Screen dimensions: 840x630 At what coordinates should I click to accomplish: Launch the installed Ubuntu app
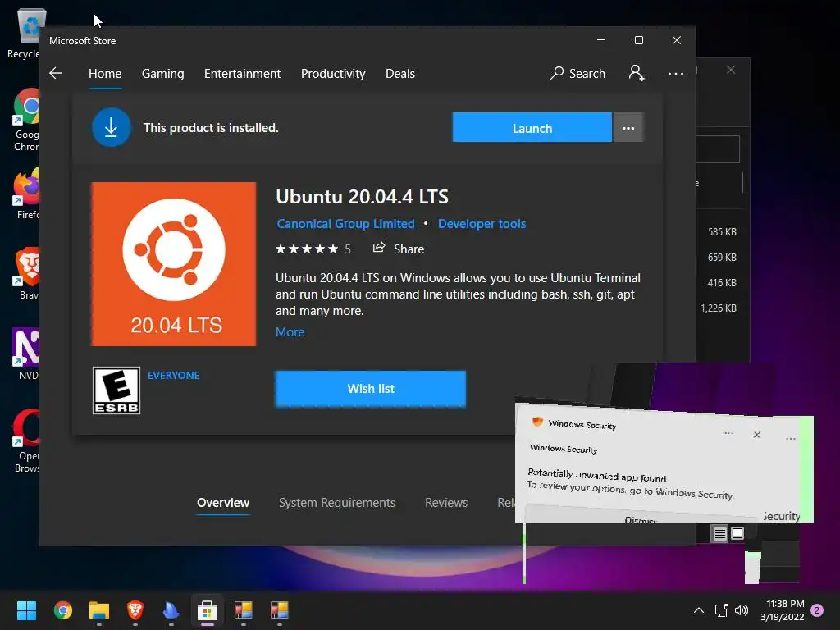532,127
